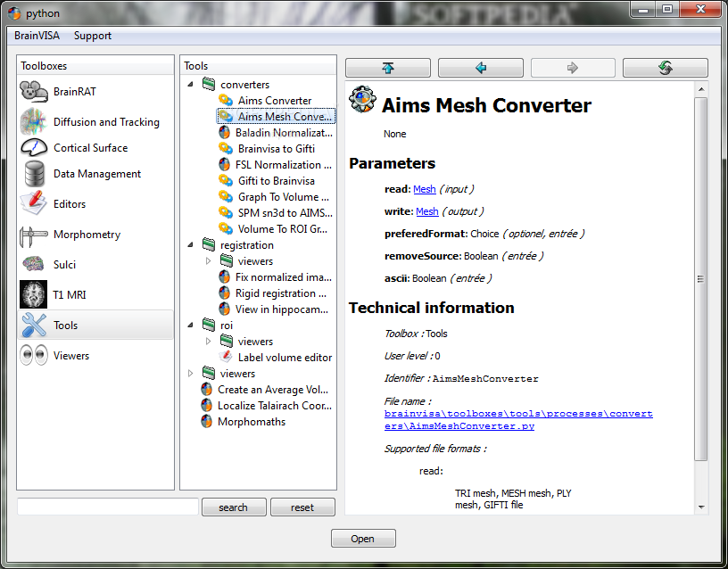Image resolution: width=728 pixels, height=569 pixels.
Task: Click the Viewers eyes icon
Action: click(34, 355)
